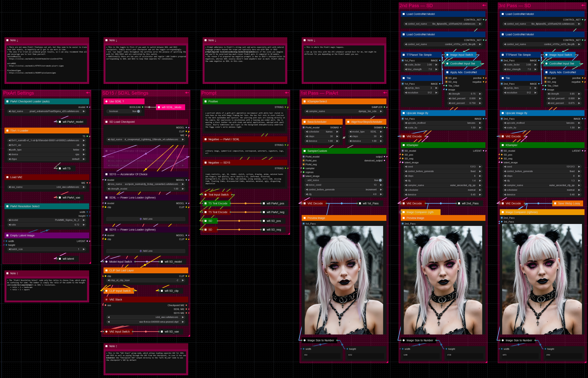Open the vae_name dropdown in Load VAE node
Image resolution: width=588 pixels, height=378 pixels.
pos(47,187)
